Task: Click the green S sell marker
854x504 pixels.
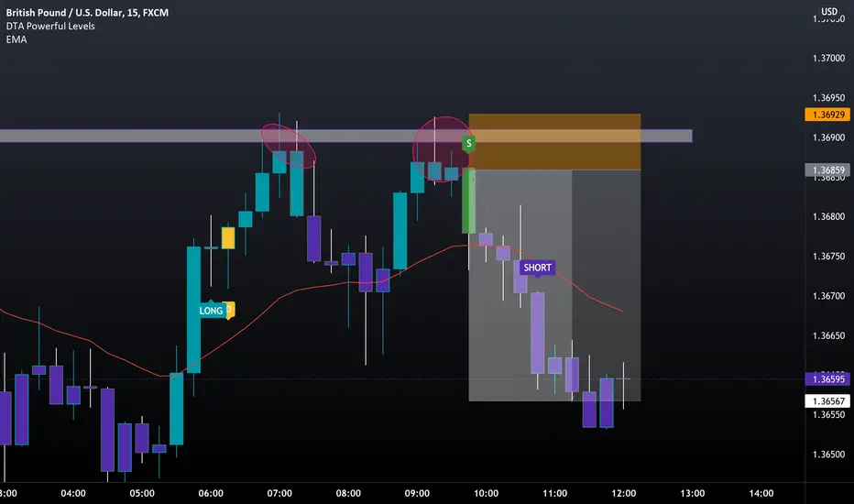Action: click(x=468, y=143)
